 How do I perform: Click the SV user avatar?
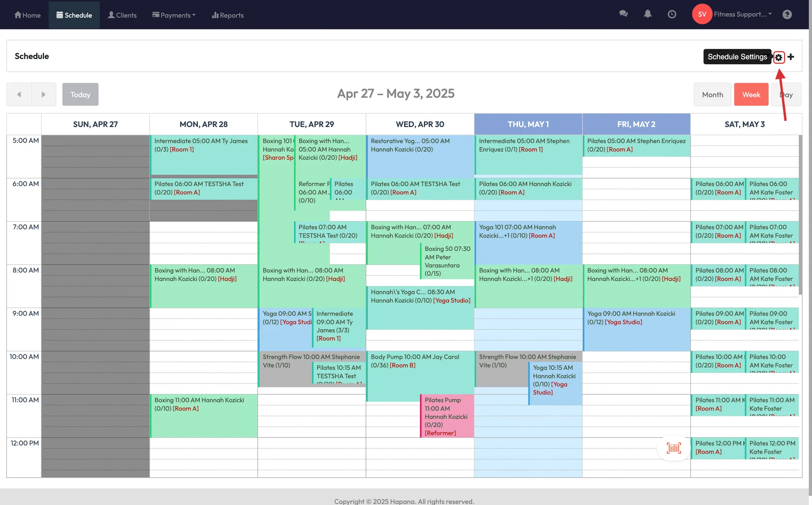tap(702, 14)
